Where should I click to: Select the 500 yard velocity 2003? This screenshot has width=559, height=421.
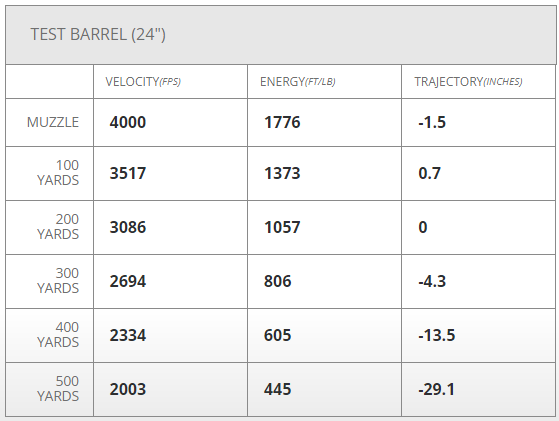click(128, 389)
